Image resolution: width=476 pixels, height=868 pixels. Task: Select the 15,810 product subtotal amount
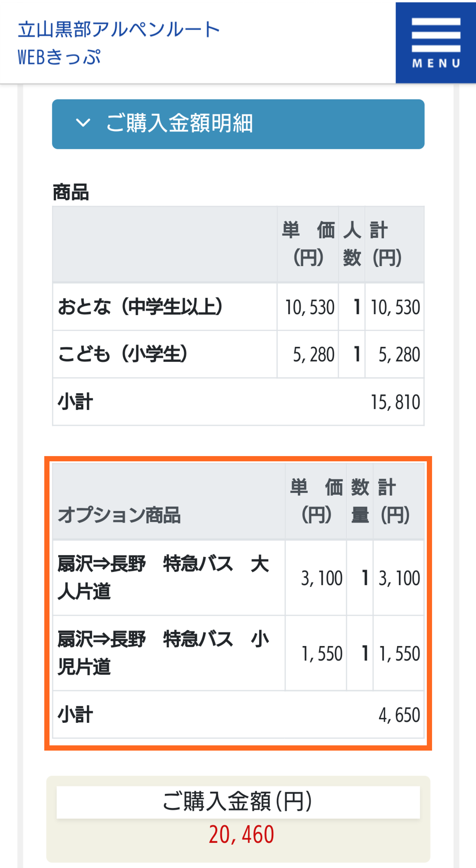pos(395,402)
